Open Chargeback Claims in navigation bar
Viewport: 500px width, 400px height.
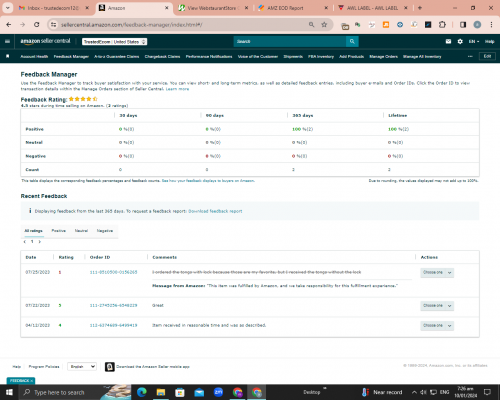[x=162, y=57]
